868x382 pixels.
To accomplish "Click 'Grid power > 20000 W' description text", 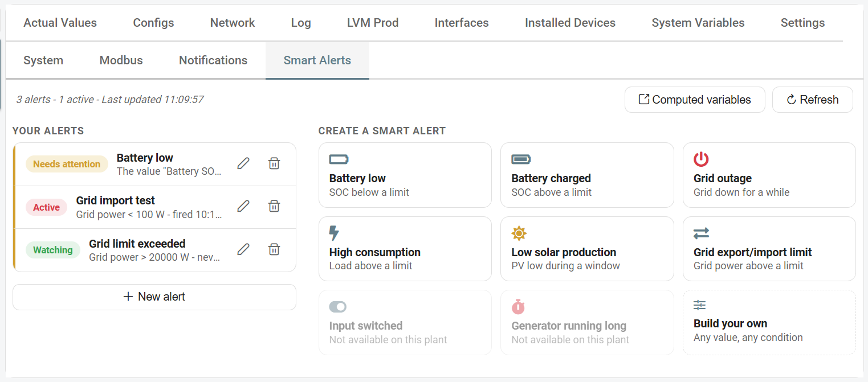I will pyautogui.click(x=155, y=257).
